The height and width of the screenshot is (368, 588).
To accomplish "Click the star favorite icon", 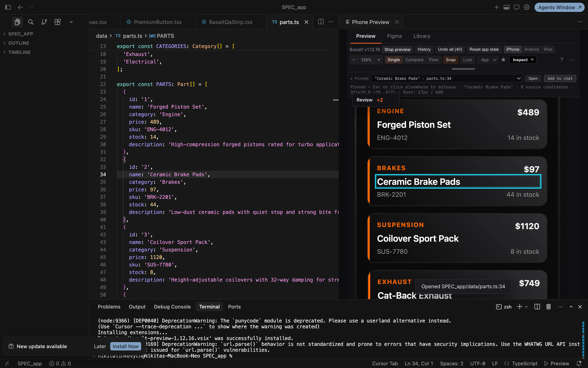I will click(503, 60).
